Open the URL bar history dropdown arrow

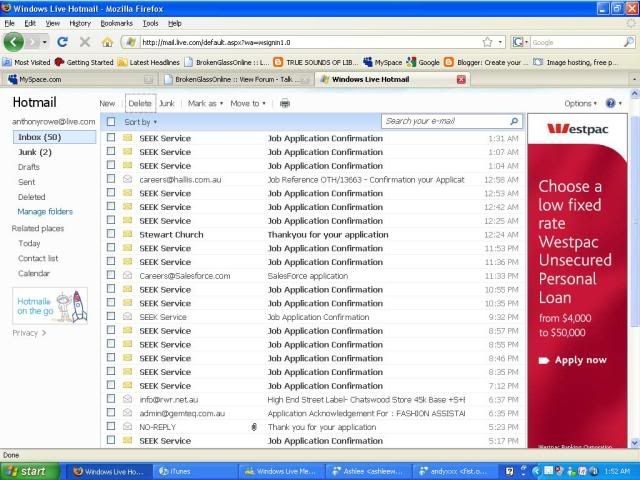point(500,42)
